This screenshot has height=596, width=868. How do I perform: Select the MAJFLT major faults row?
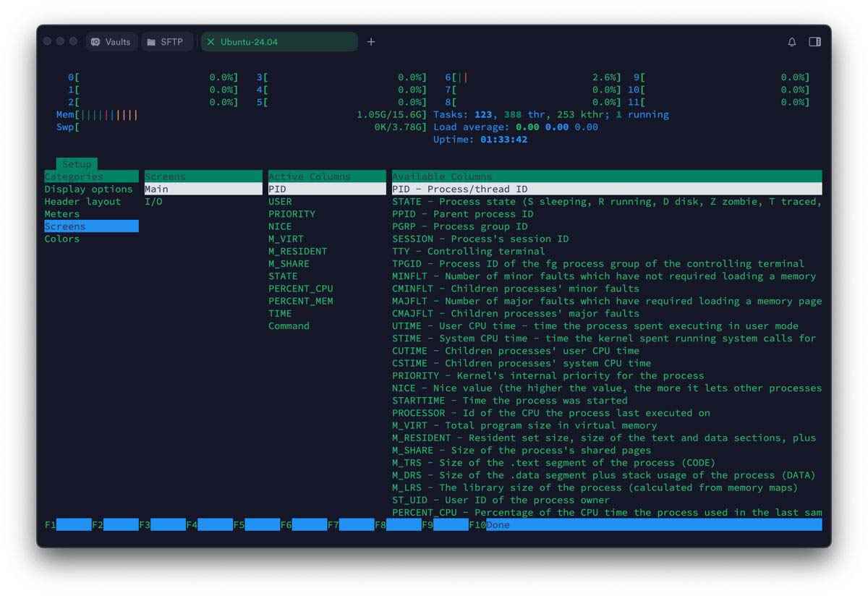coord(607,301)
